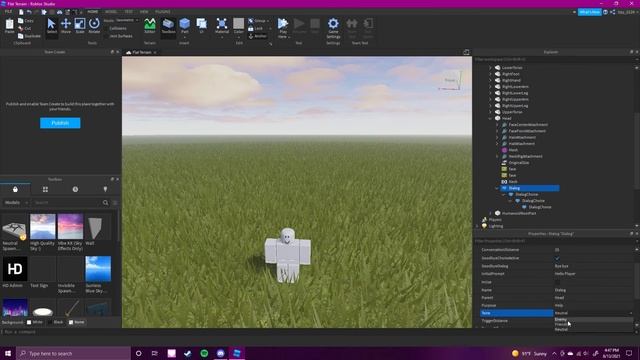Open the FILE menu
Image resolution: width=640 pixels, height=360 pixels.
8,12
